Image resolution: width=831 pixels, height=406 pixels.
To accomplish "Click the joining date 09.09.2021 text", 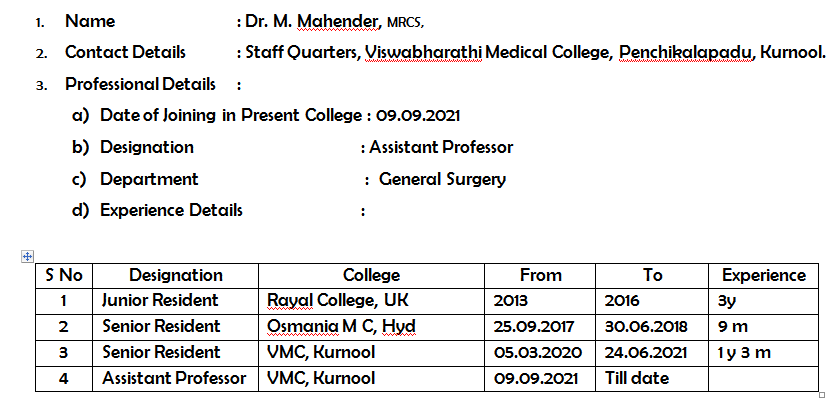I will [418, 116].
